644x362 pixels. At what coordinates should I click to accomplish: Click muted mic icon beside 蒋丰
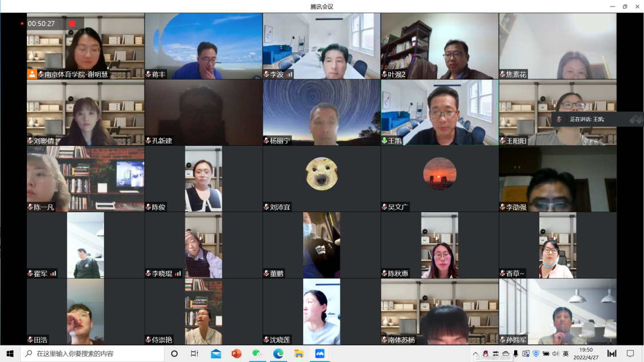point(148,74)
